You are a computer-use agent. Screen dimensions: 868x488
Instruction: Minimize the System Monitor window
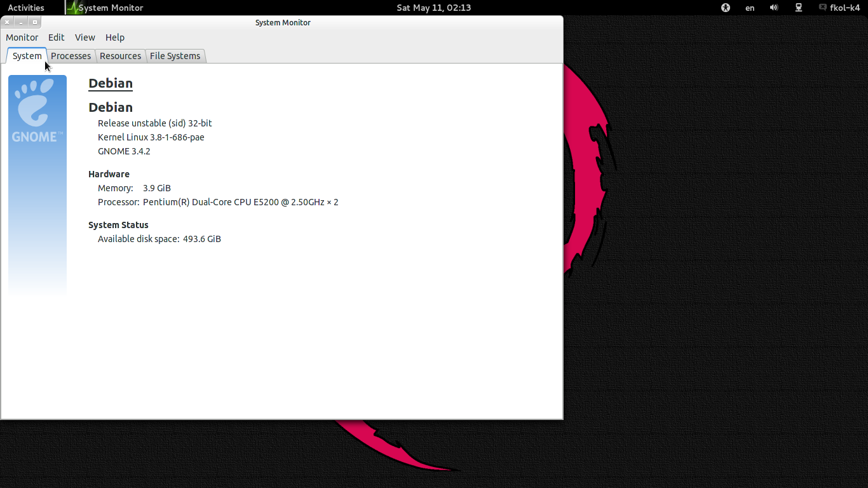tap(21, 22)
